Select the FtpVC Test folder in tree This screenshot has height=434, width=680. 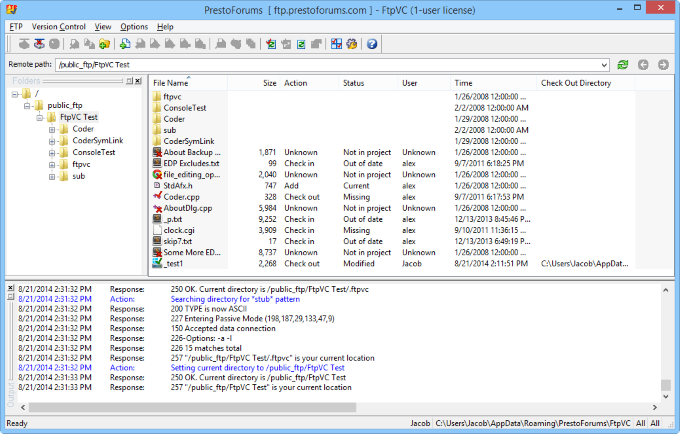pos(79,117)
